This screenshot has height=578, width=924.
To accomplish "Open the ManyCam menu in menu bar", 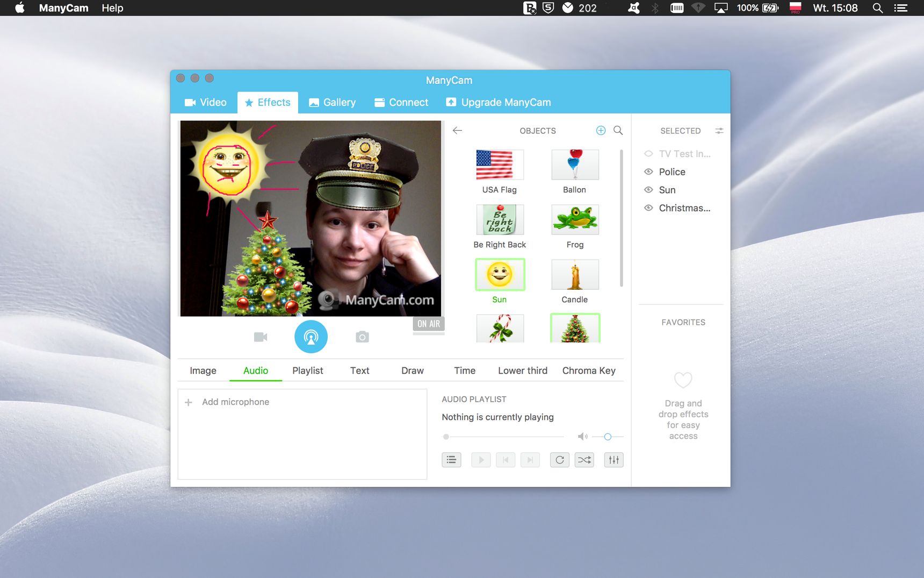I will [x=63, y=8].
